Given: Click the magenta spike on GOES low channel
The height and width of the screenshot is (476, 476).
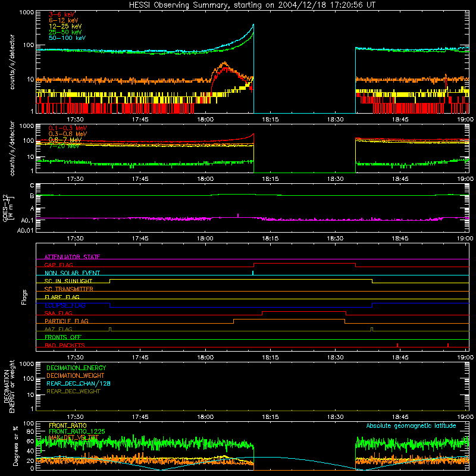Looking at the screenshot, I should (238, 215).
